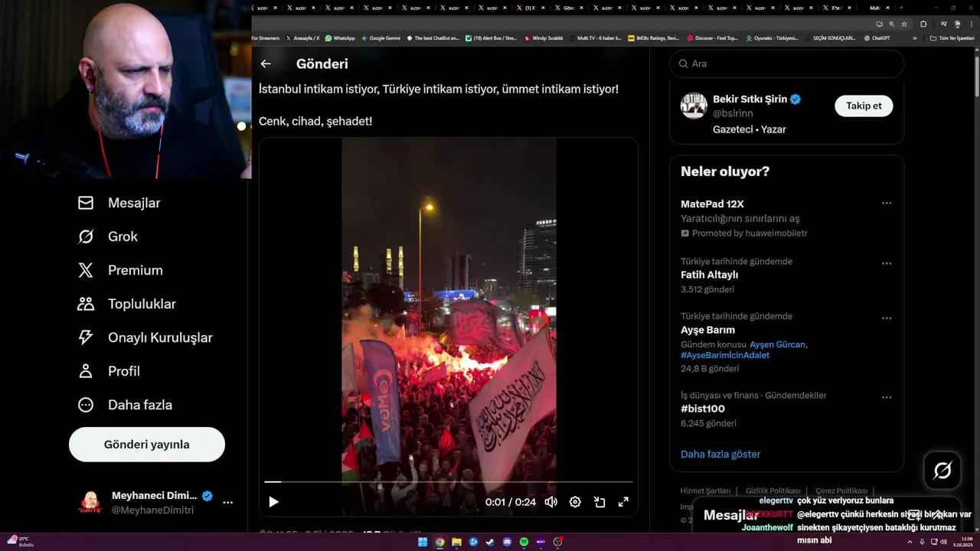Open the ChatGPT bookmark

point(877,37)
